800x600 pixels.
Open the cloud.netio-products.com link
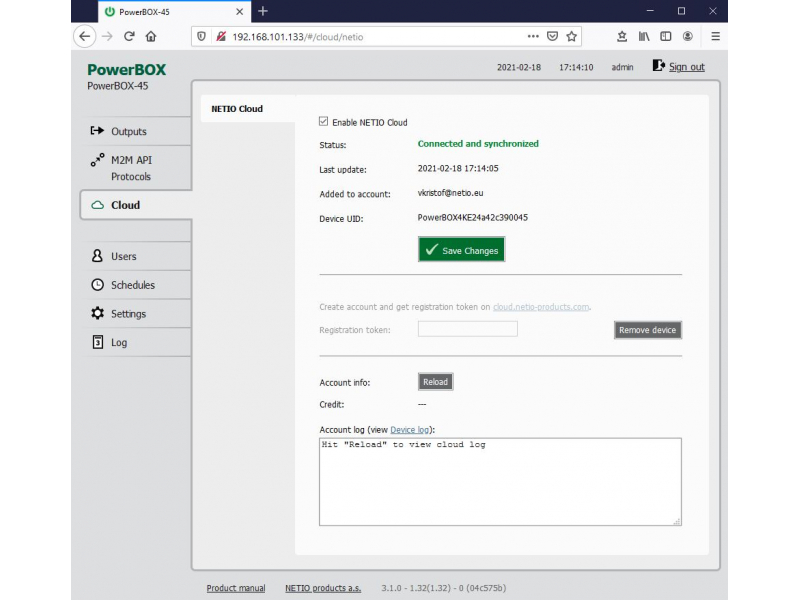coord(541,307)
